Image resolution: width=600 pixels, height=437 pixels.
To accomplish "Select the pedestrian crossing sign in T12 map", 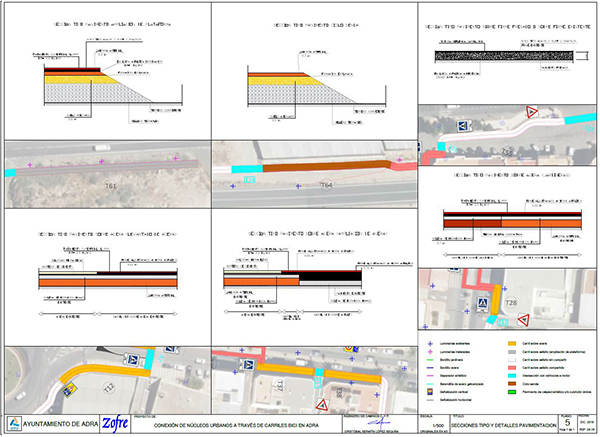I will pyautogui.click(x=133, y=359).
